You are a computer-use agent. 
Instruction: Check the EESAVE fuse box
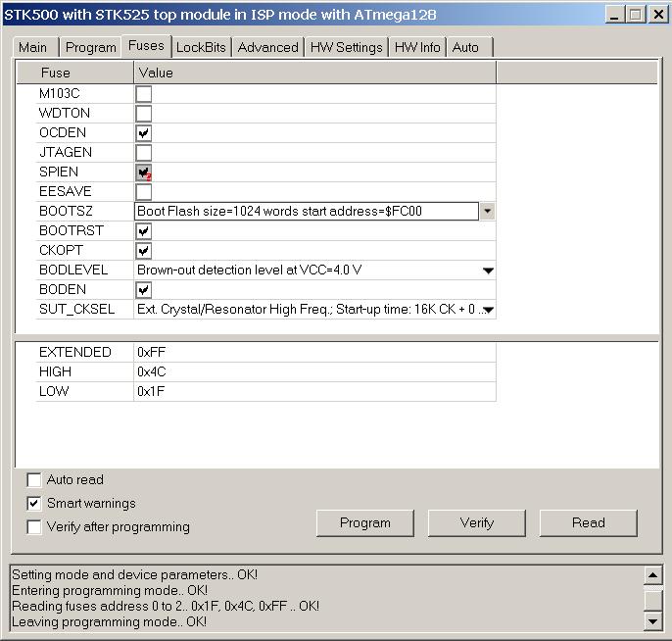coord(144,192)
